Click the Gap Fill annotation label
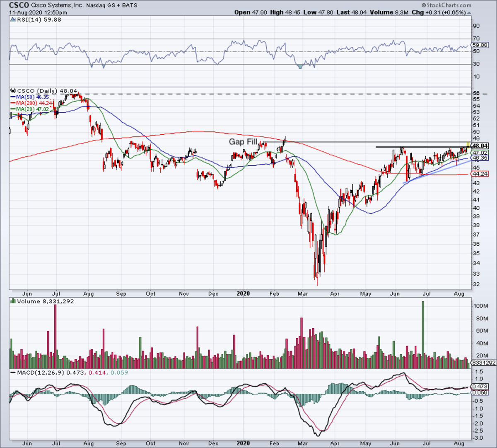This screenshot has width=497, height=448. pyautogui.click(x=243, y=142)
